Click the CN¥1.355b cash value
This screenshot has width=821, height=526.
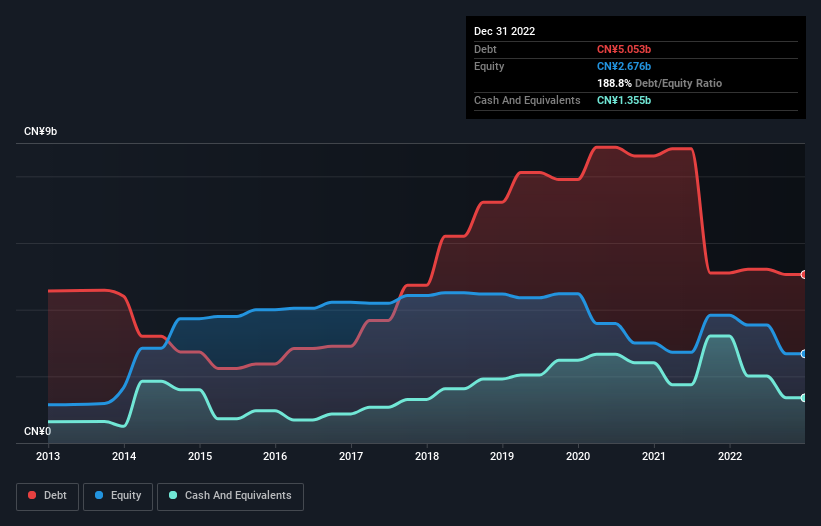(624, 100)
